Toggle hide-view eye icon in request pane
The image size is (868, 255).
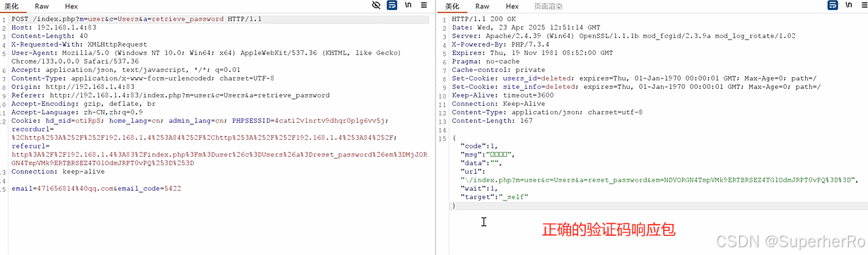click(376, 6)
